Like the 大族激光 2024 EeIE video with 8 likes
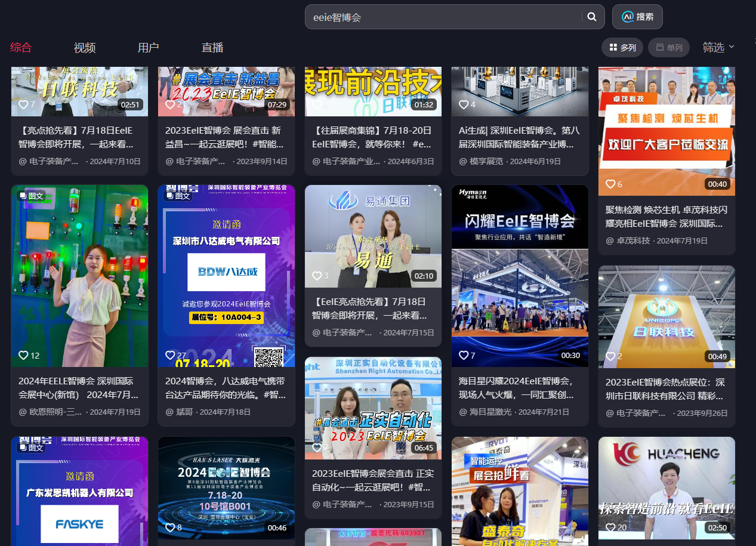 pyautogui.click(x=170, y=528)
